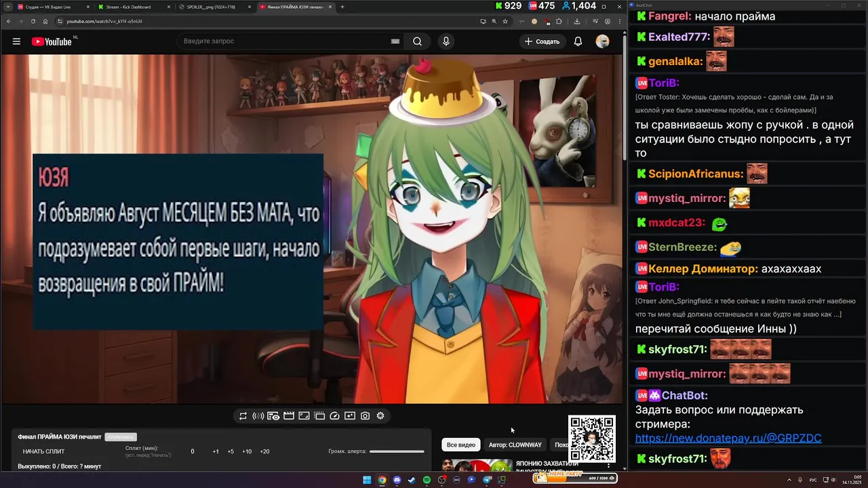Click the Копировать button
Screen dimensions: 868x488
click(x=121, y=436)
